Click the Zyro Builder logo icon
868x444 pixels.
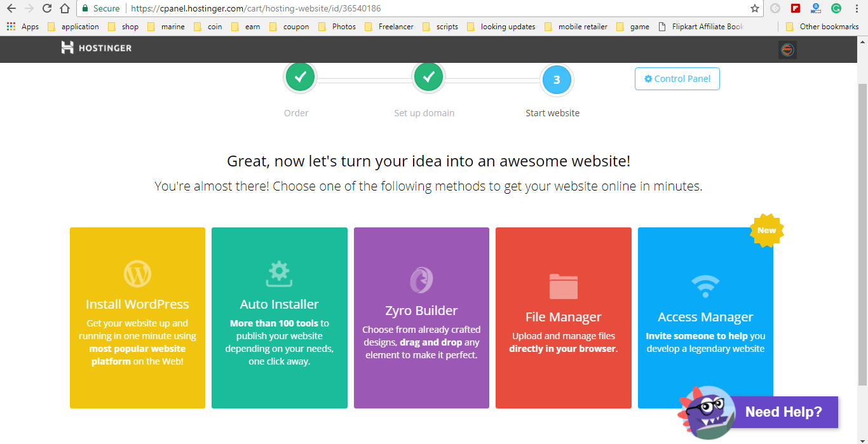pos(421,280)
